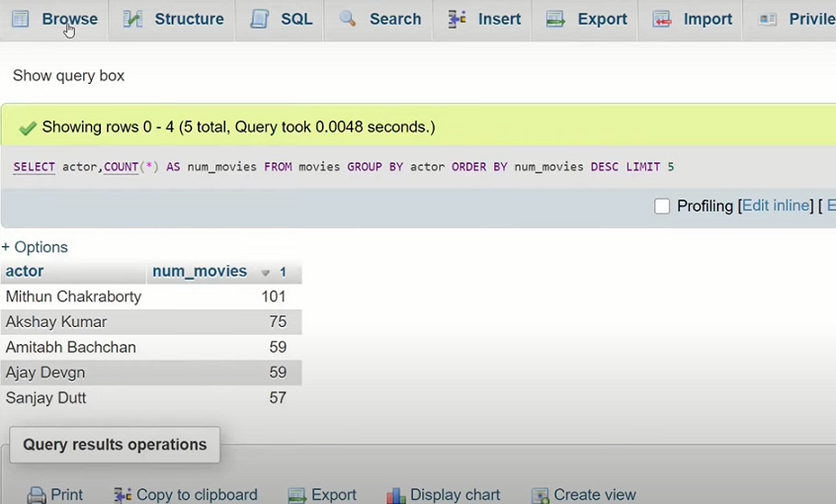
Task: Select the Akshay Kumar cell
Action: tap(73, 321)
